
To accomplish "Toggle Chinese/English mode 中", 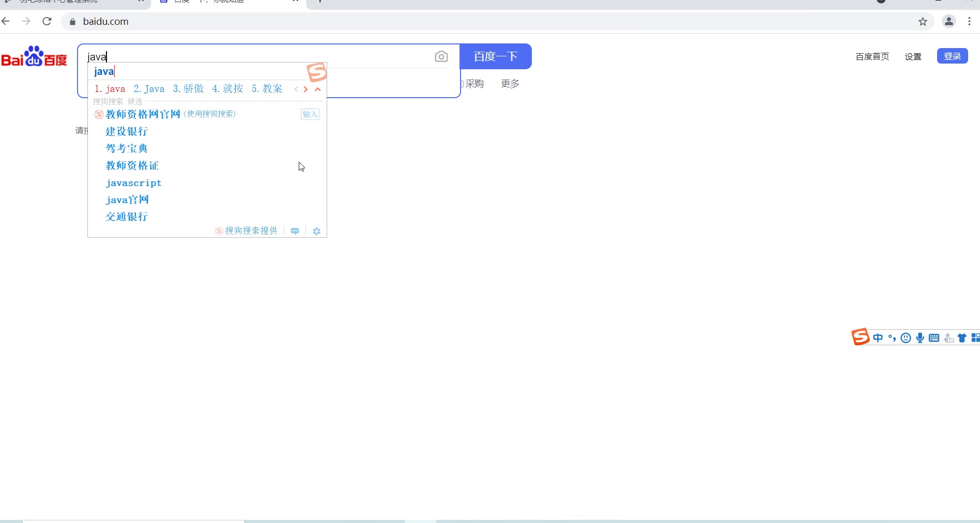I will click(x=878, y=338).
